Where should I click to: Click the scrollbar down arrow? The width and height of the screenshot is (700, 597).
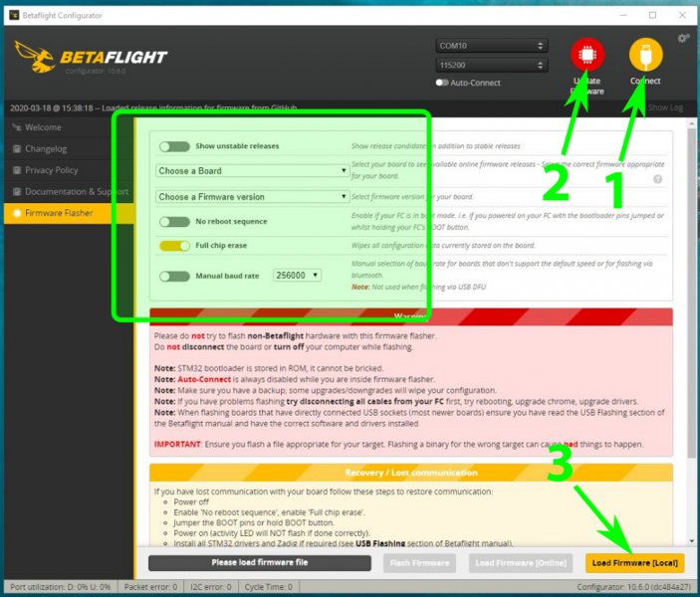[691, 540]
